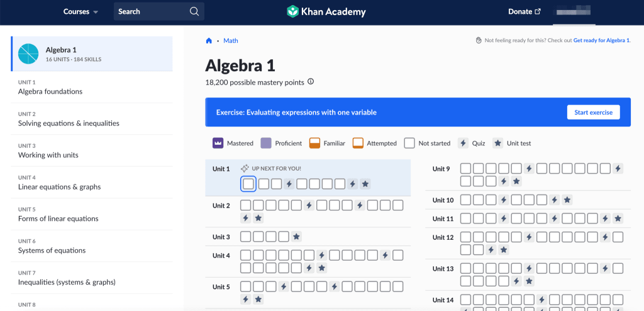Click the Khan Academy logo
Screen dimensions: 644x311
326,11
